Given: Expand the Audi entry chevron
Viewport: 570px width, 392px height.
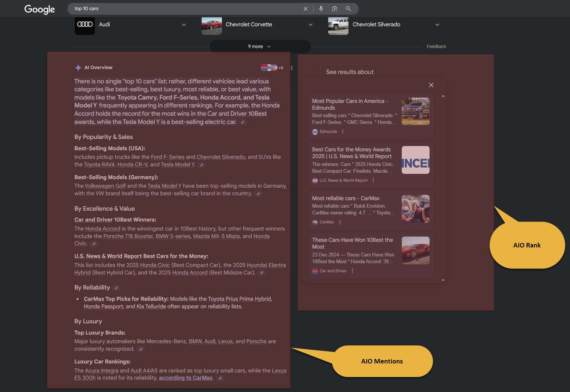Looking at the screenshot, I should click(x=184, y=25).
